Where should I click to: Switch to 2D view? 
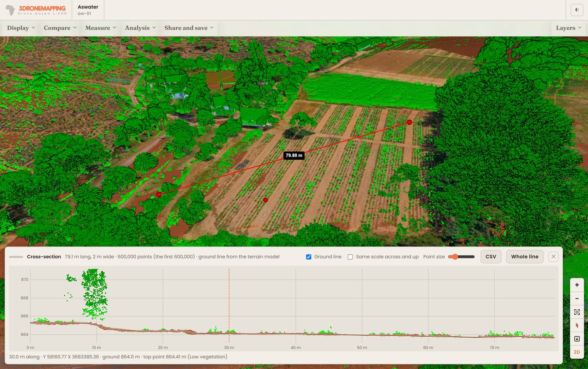(x=577, y=352)
